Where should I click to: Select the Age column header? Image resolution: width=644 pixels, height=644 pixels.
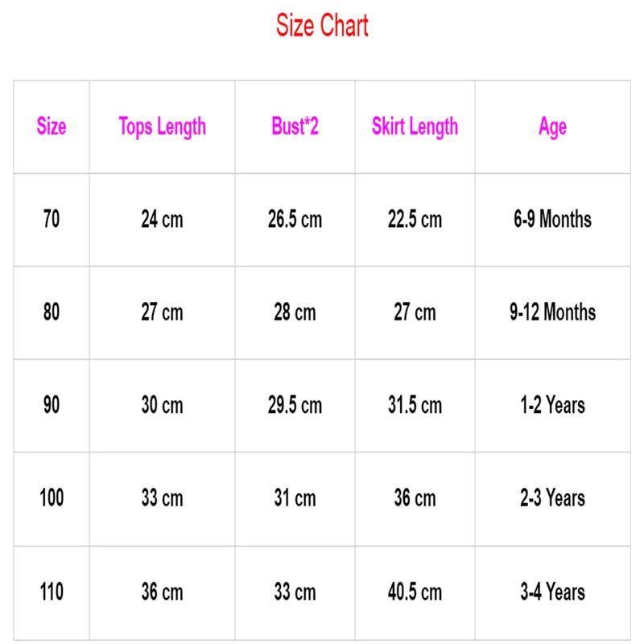coord(553,126)
